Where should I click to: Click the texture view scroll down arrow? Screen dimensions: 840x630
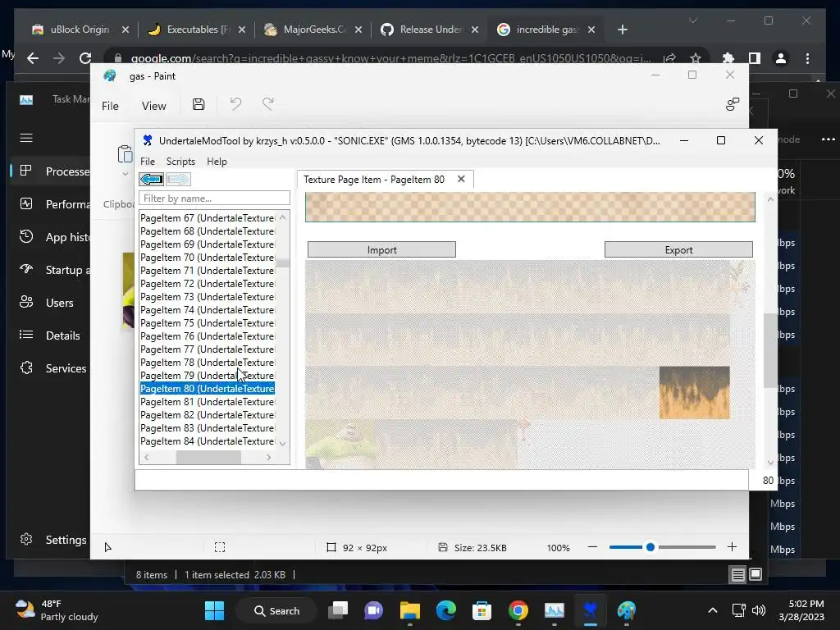click(x=770, y=463)
